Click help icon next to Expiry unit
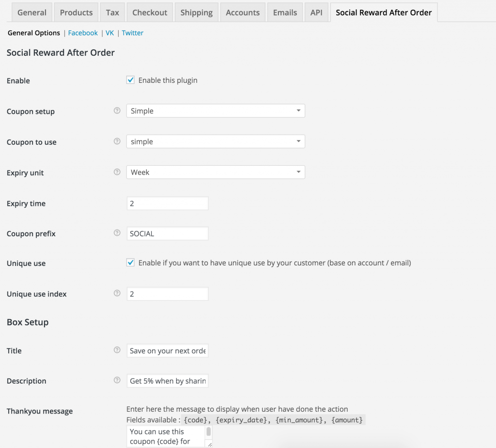This screenshot has width=496, height=448. (x=117, y=172)
